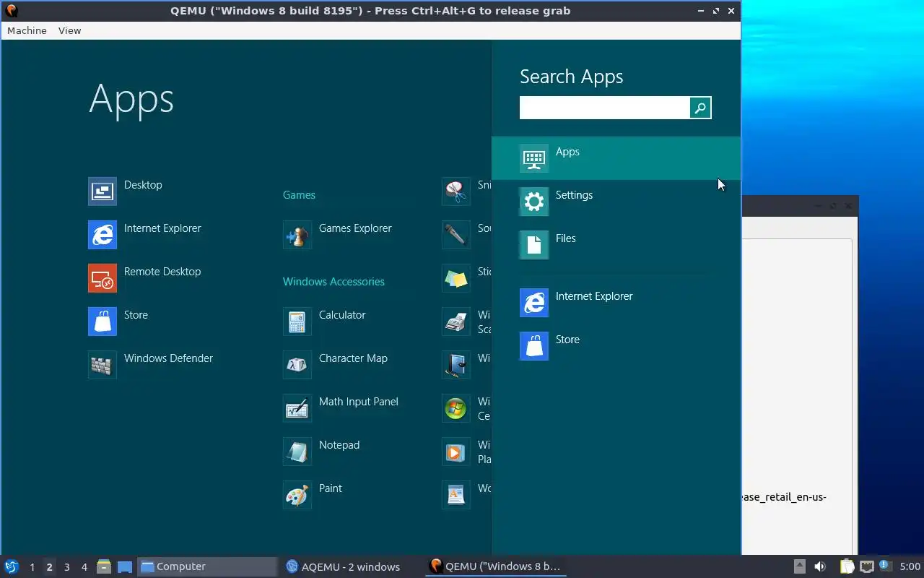Select the Apps search filter
Image resolution: width=924 pixels, height=578 pixels.
(616, 158)
